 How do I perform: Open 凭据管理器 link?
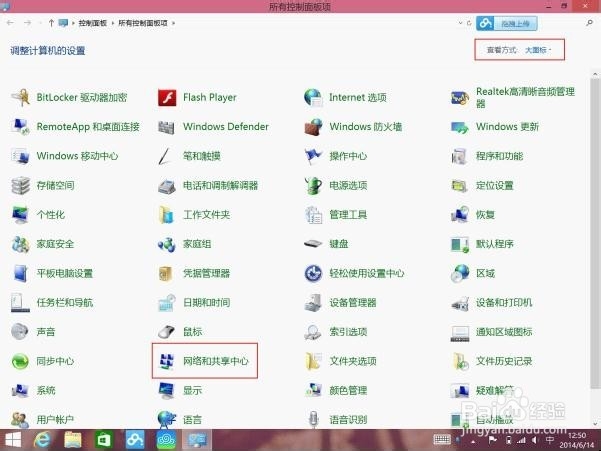207,274
